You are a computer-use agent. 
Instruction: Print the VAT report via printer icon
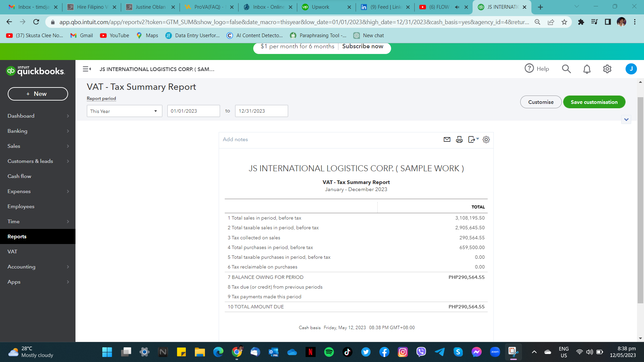[x=459, y=139]
